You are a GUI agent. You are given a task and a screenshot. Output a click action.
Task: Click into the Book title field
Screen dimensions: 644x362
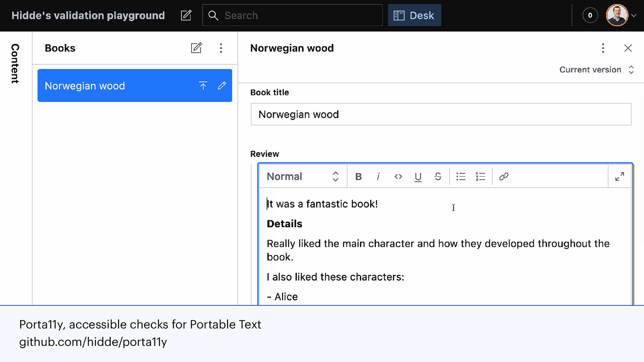click(x=441, y=114)
